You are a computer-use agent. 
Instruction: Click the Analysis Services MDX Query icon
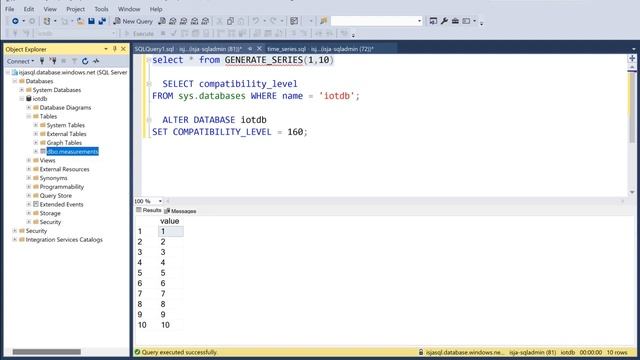coord(173,21)
